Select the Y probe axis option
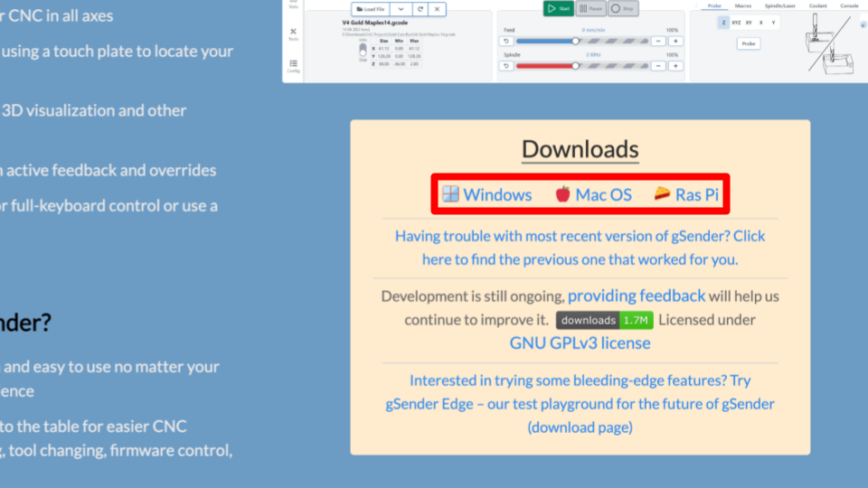Screen dimensions: 868x488 [773, 23]
